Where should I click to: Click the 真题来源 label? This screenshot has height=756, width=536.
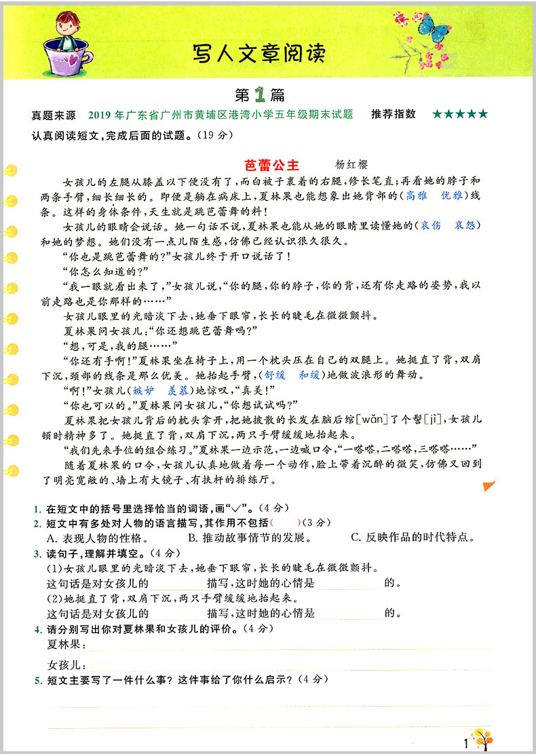pos(54,115)
